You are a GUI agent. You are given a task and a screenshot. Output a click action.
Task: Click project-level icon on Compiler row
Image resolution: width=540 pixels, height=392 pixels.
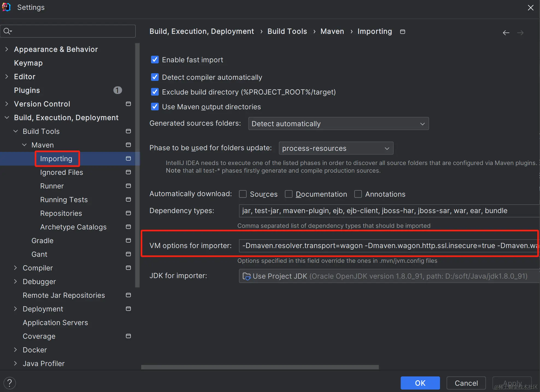(x=128, y=268)
